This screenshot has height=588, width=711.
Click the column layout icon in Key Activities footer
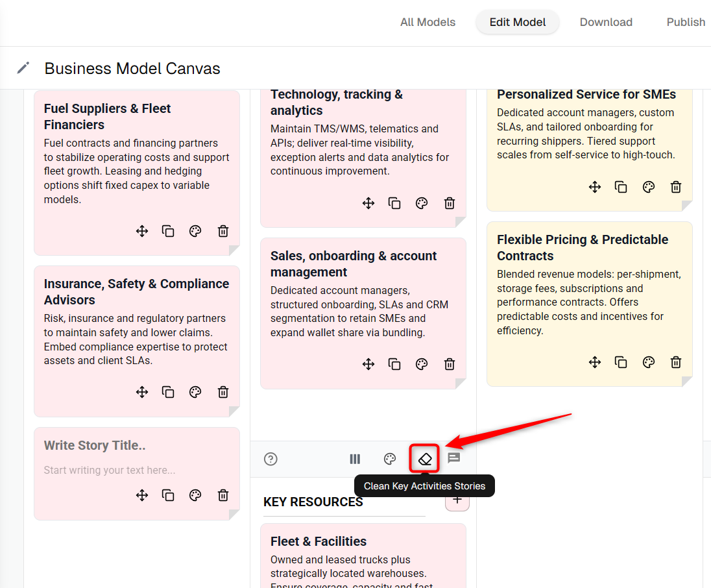click(355, 459)
